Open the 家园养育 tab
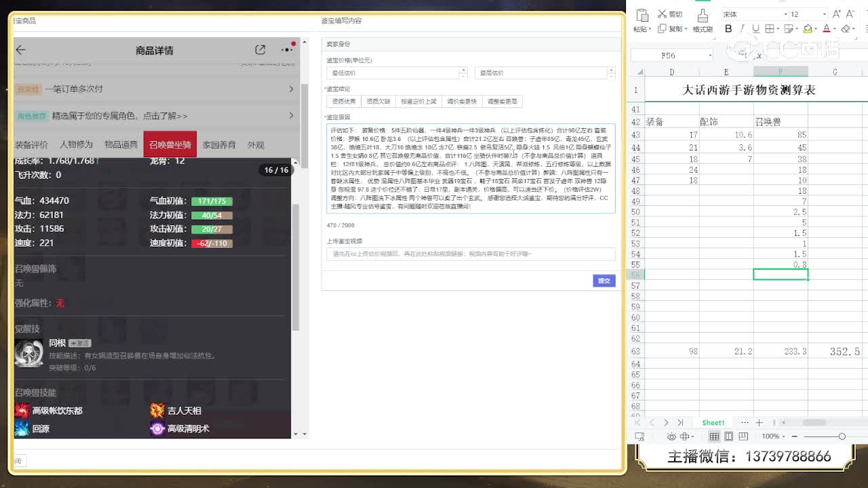Viewport: 868px width, 488px height. tap(219, 145)
